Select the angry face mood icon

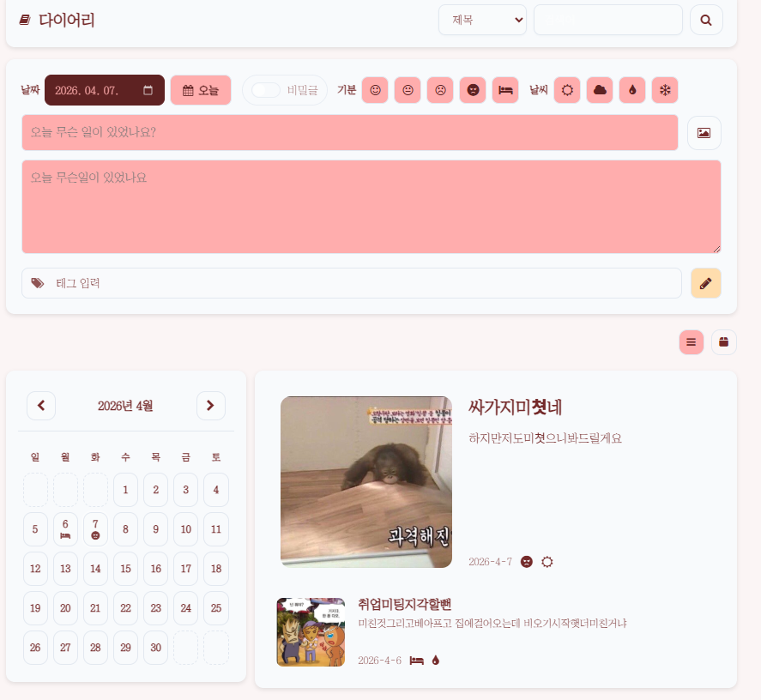point(473,90)
